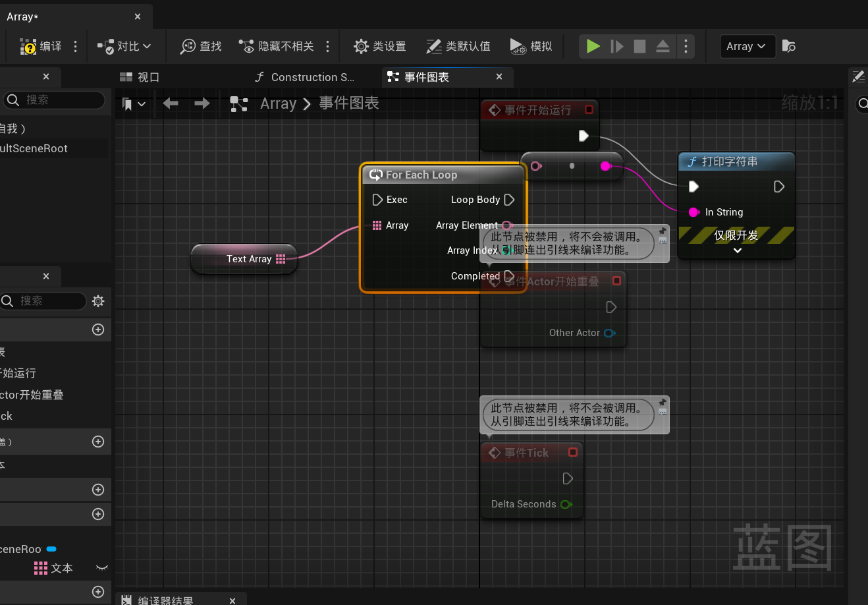Click the 查找 (Find) toolbar button
The width and height of the screenshot is (868, 605).
(201, 46)
